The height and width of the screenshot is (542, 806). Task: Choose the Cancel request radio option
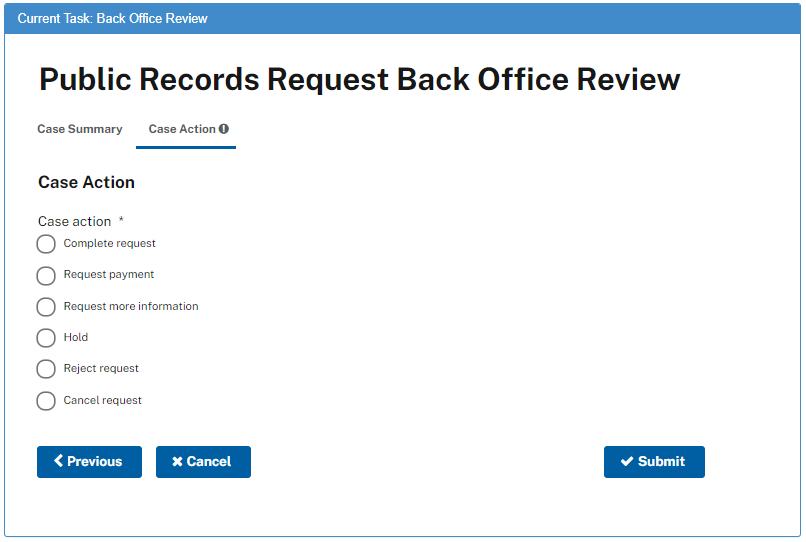point(46,401)
